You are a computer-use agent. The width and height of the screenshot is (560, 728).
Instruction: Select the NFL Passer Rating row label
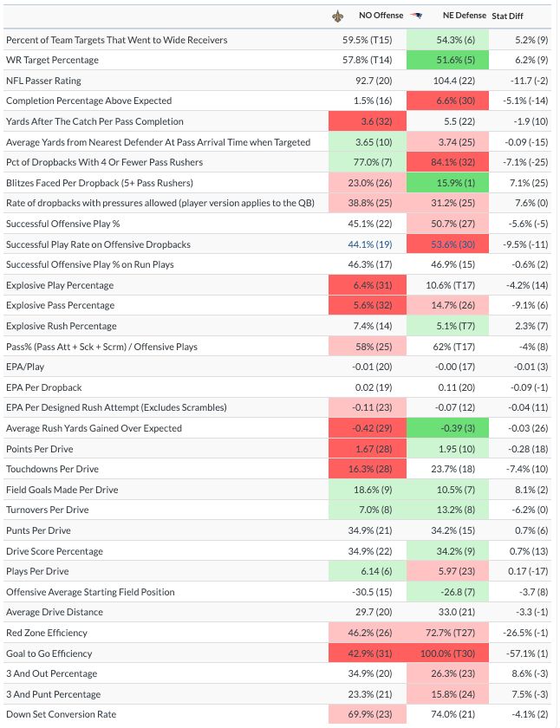(x=43, y=81)
